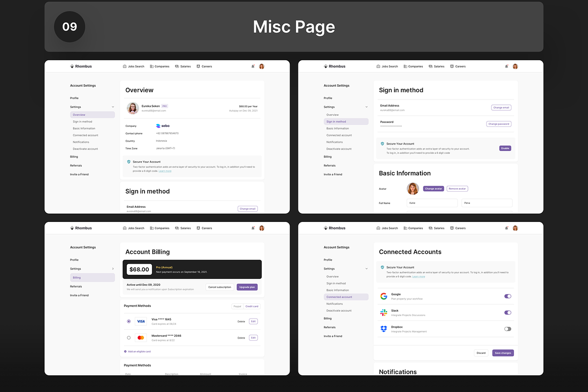Click the Cancel subscription button
The image size is (588, 392).
click(220, 287)
